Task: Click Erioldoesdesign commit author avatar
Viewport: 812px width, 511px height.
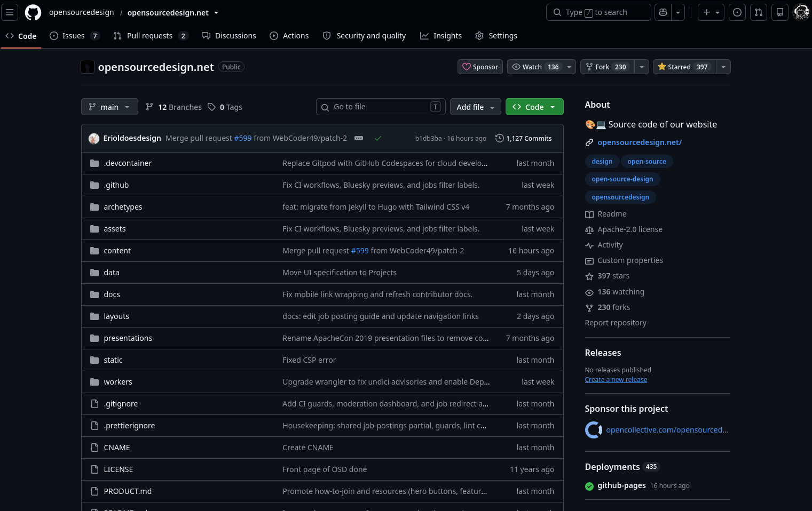Action: [x=94, y=138]
